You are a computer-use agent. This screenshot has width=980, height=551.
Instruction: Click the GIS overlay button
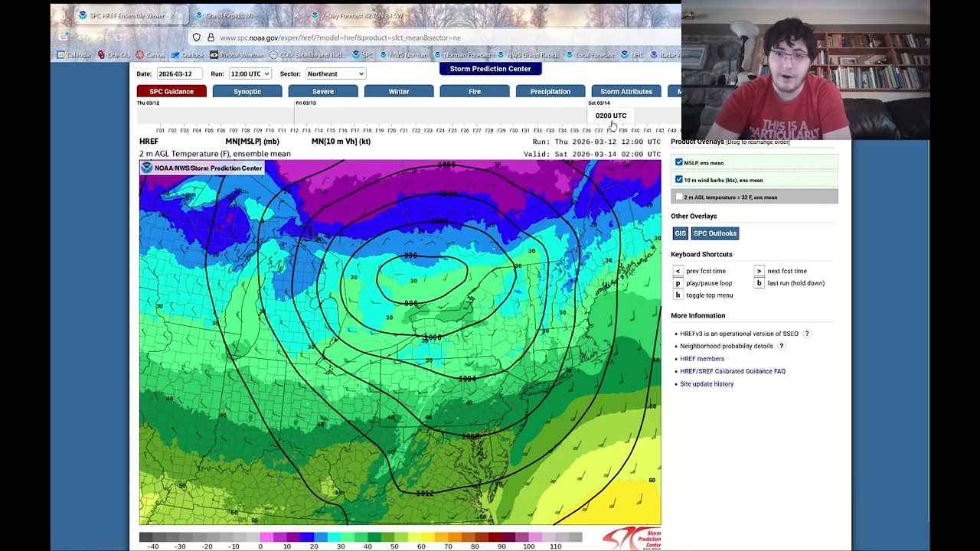pyautogui.click(x=680, y=233)
